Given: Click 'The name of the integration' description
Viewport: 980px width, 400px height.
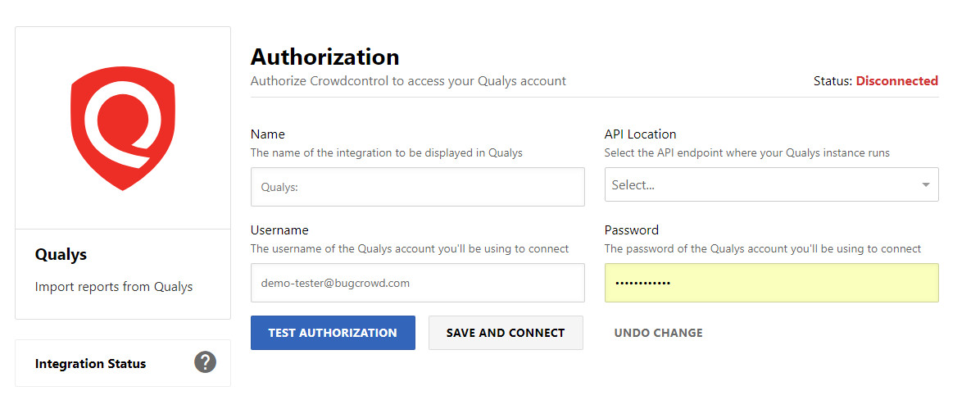Looking at the screenshot, I should pyautogui.click(x=386, y=152).
